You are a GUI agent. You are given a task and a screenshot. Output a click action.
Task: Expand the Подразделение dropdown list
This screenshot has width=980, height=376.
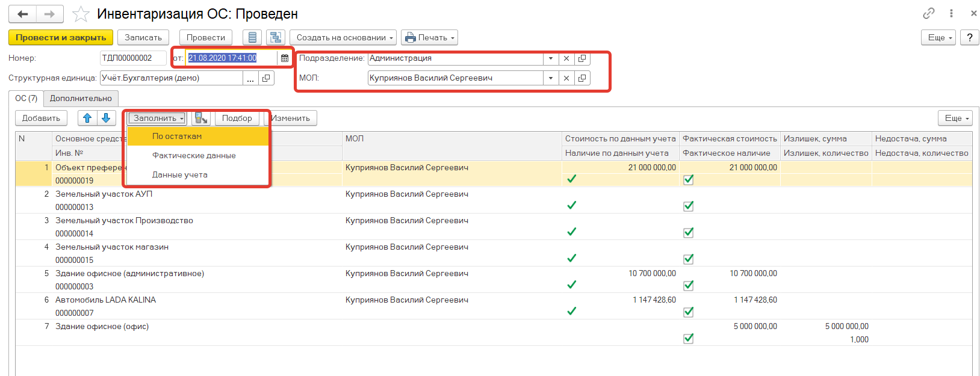(551, 58)
